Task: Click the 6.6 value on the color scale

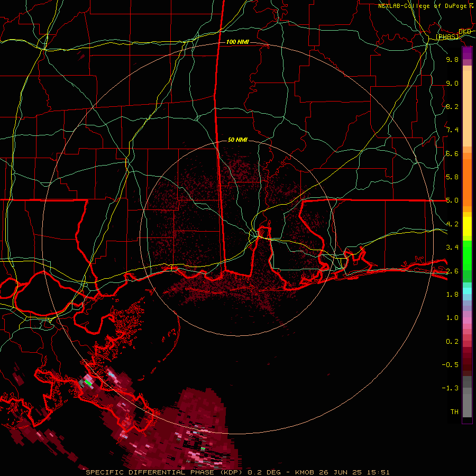Action: click(x=452, y=153)
